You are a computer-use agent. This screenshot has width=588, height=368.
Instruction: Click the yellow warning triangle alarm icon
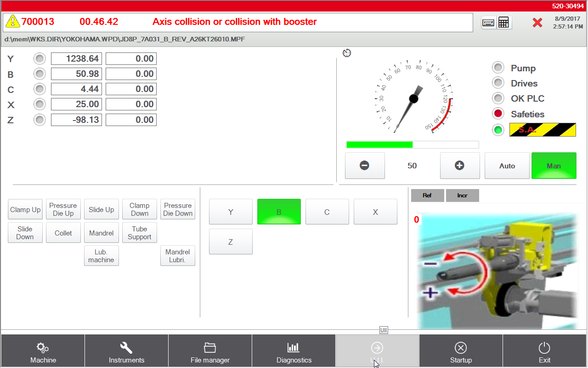pyautogui.click(x=13, y=22)
